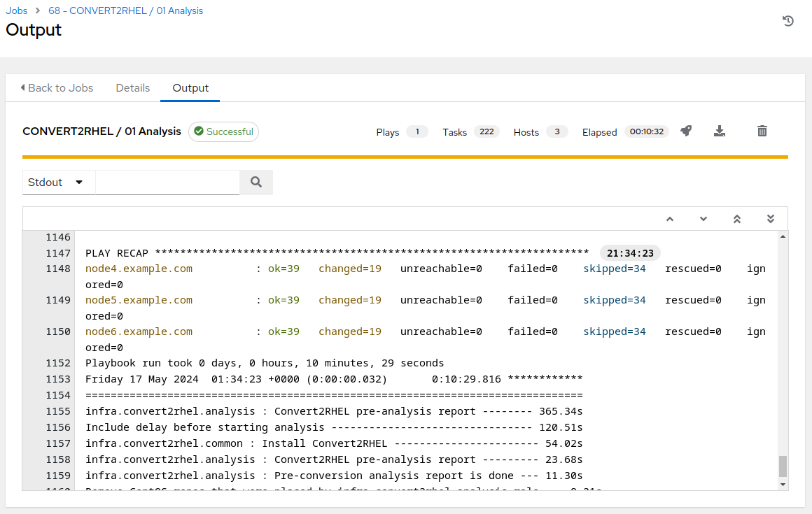Click node6.example.com in the recap
Image resolution: width=812 pixels, height=514 pixels.
click(x=139, y=332)
